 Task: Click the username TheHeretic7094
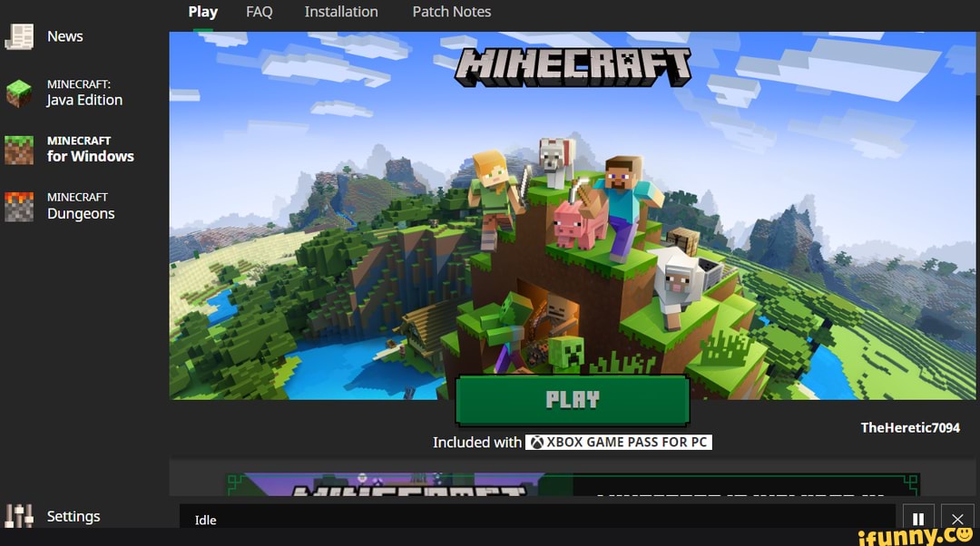coord(910,427)
